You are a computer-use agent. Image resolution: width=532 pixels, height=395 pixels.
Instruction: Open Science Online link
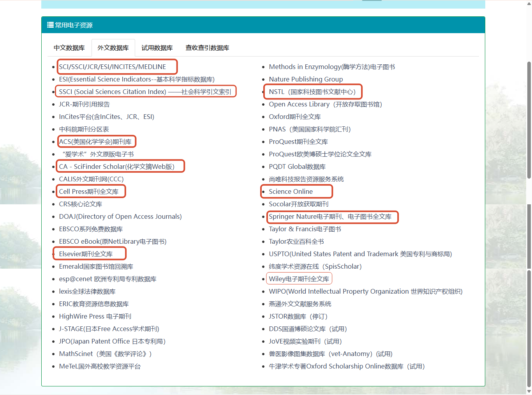291,191
